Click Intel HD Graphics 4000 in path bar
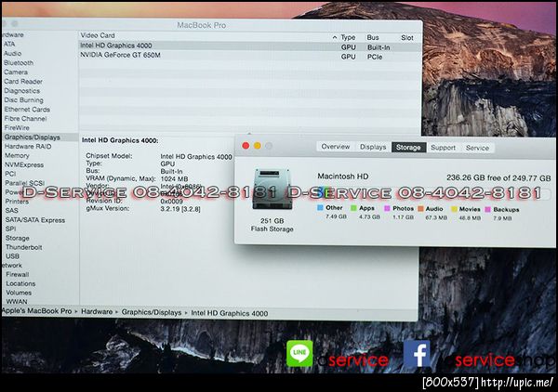Image resolution: width=558 pixels, height=392 pixels. 230,313
